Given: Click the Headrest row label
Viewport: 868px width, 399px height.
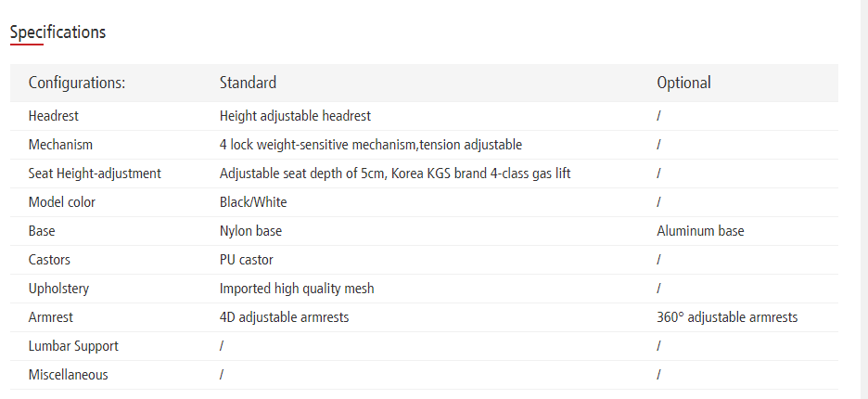Looking at the screenshot, I should pos(54,116).
